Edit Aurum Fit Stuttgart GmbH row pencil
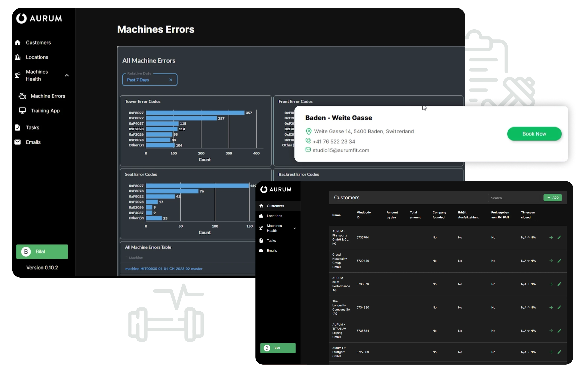588x374 pixels. pyautogui.click(x=560, y=352)
